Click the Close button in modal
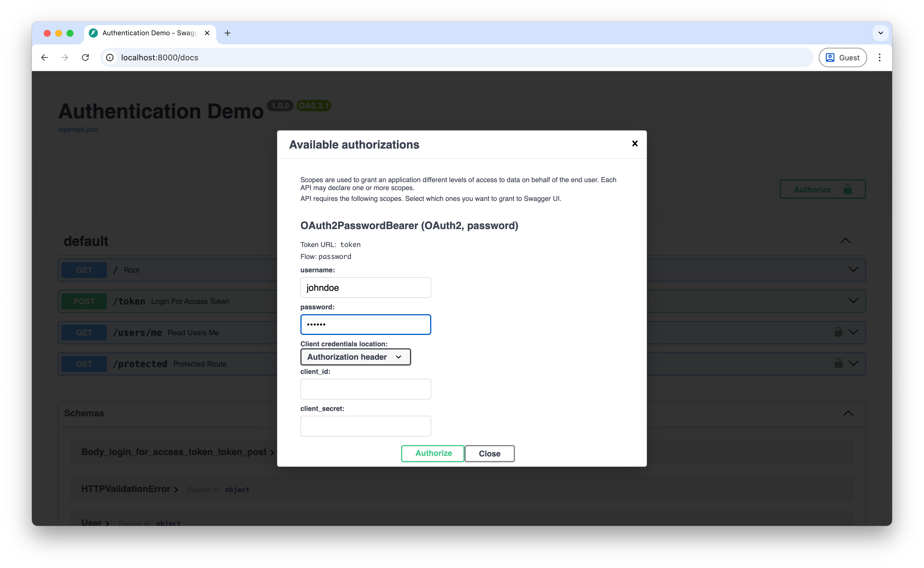 coord(489,453)
